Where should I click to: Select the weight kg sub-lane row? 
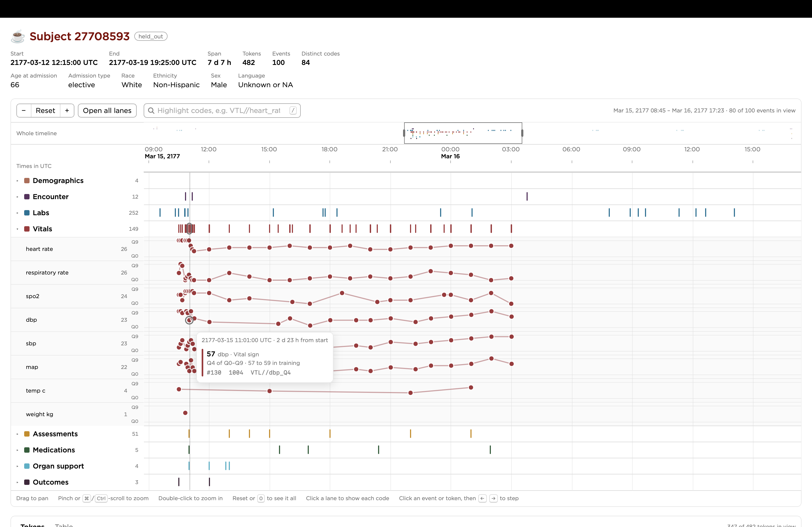pos(77,414)
